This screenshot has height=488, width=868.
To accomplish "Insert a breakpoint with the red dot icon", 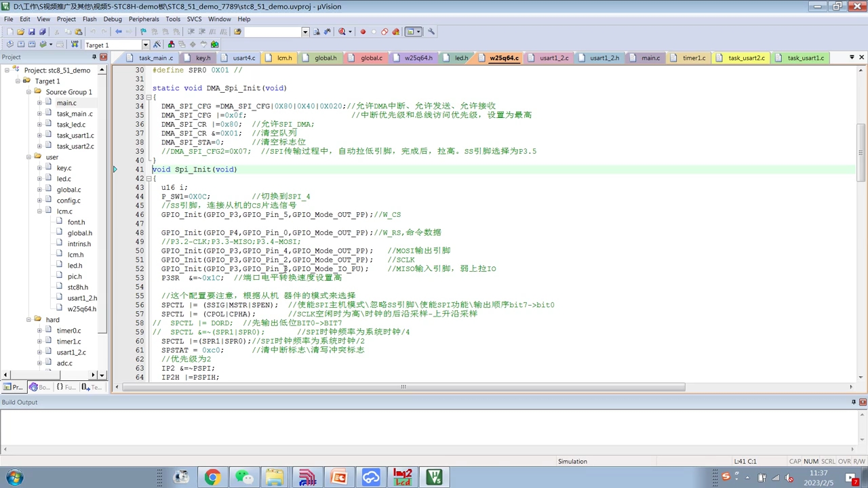I will 363,32.
